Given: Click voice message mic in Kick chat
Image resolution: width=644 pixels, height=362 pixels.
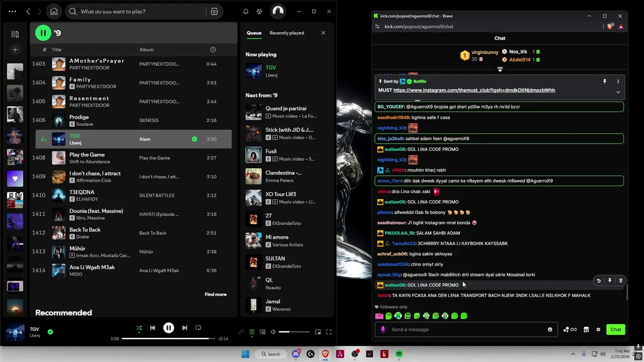Looking at the screenshot, I should 383,329.
